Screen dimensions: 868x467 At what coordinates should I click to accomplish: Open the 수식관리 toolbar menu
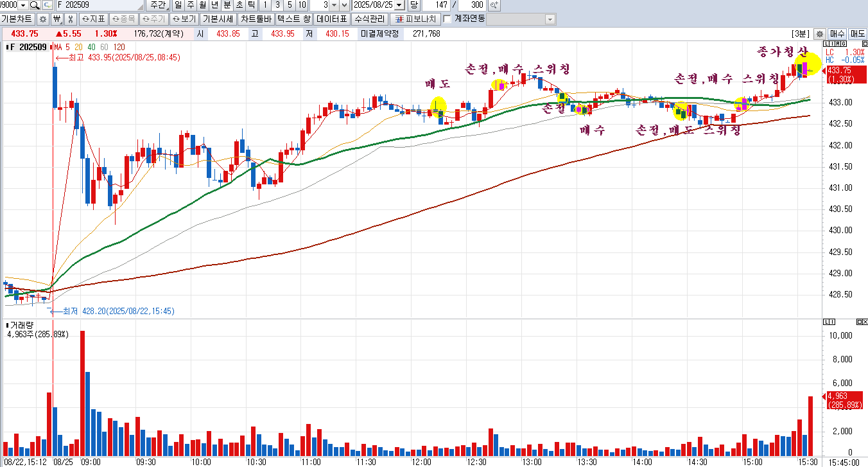(x=370, y=19)
